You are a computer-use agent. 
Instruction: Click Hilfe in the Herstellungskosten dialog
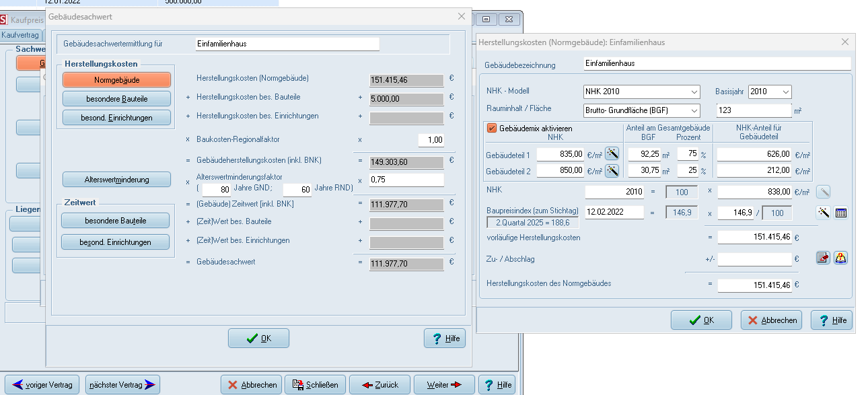(832, 320)
